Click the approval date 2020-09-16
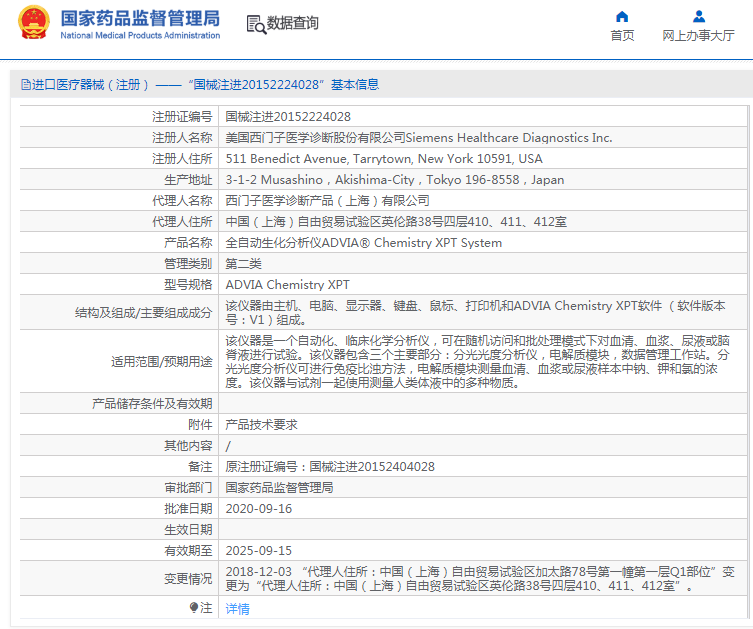The height and width of the screenshot is (629, 753). (258, 508)
